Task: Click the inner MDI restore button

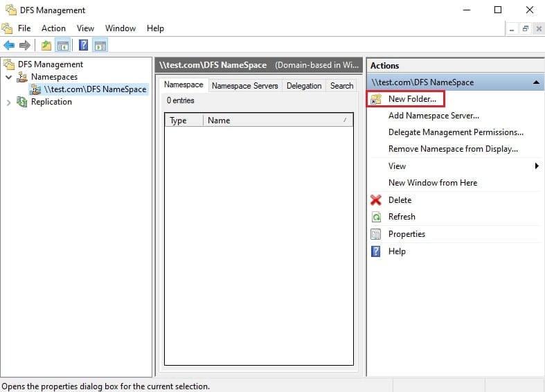Action: (x=525, y=29)
